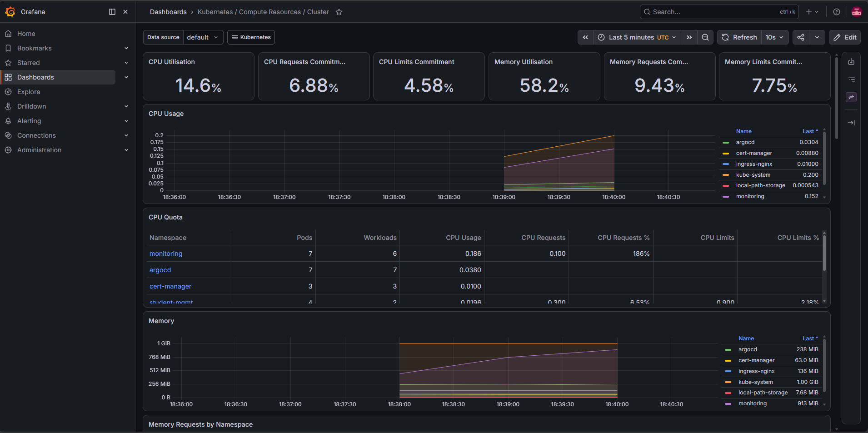Open the export dashboard icon in right rail

click(851, 62)
